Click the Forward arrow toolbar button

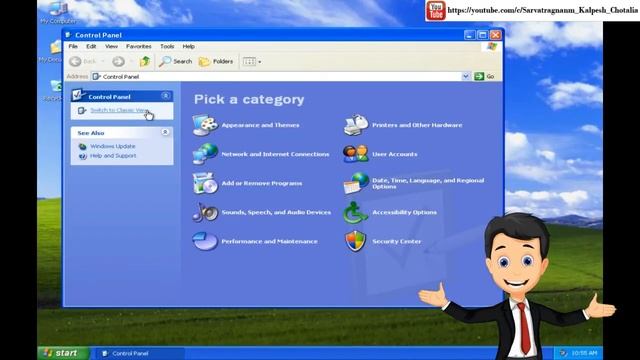click(118, 62)
